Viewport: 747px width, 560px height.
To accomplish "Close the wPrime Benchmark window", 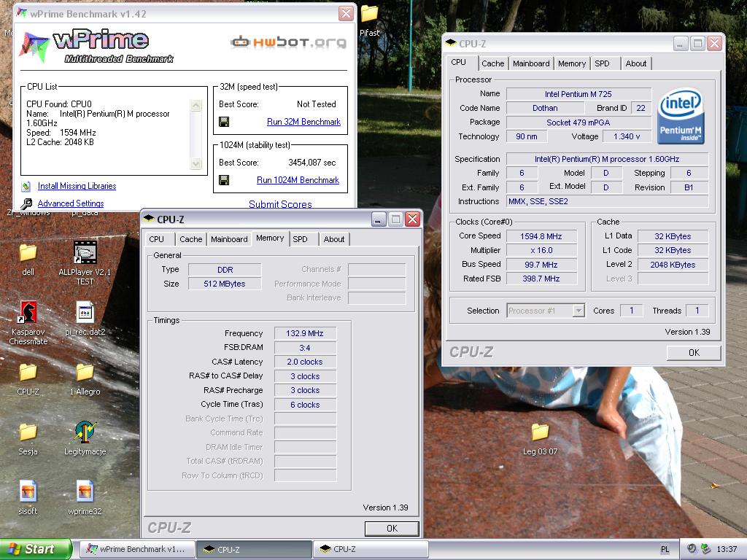I will click(x=346, y=14).
